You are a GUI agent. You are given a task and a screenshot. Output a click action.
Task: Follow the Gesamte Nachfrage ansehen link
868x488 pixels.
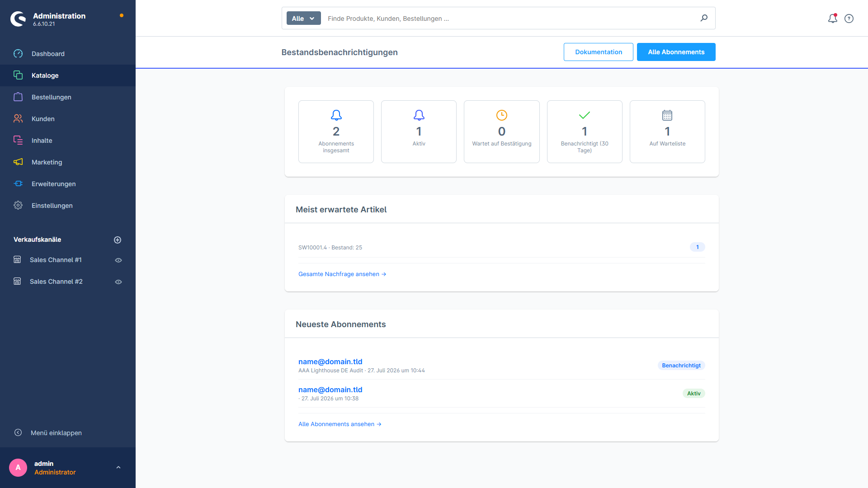coord(342,274)
